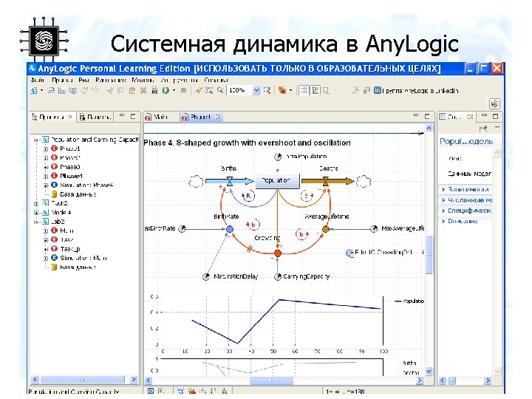Click the InitialPopulation parameter icon
532x399 pixels.
(x=278, y=157)
